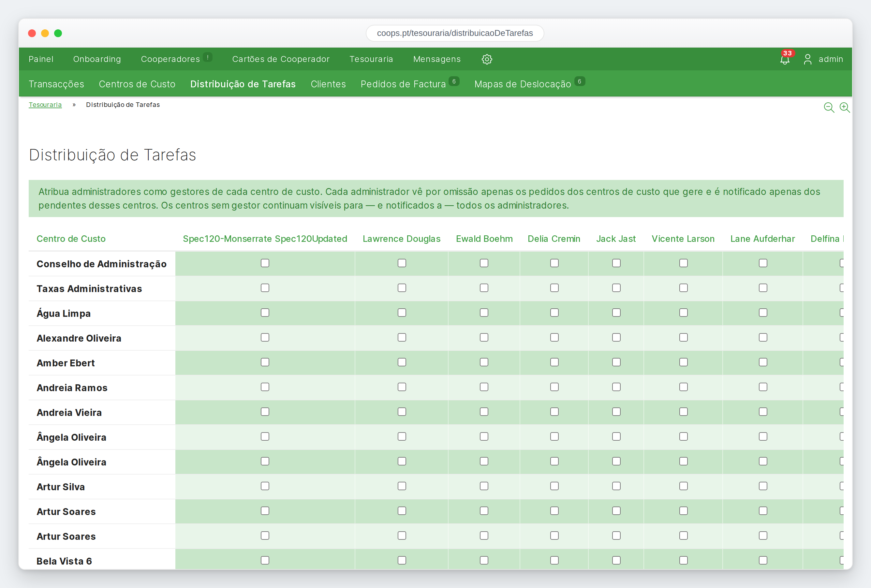Check Andreia Ramos for Lane Aufderhar
The image size is (871, 588).
coord(763,387)
